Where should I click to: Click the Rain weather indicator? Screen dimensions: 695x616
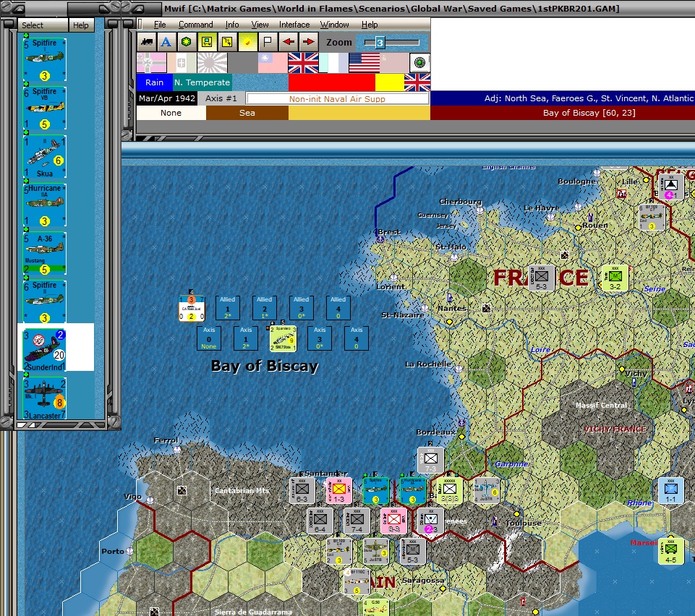point(154,82)
